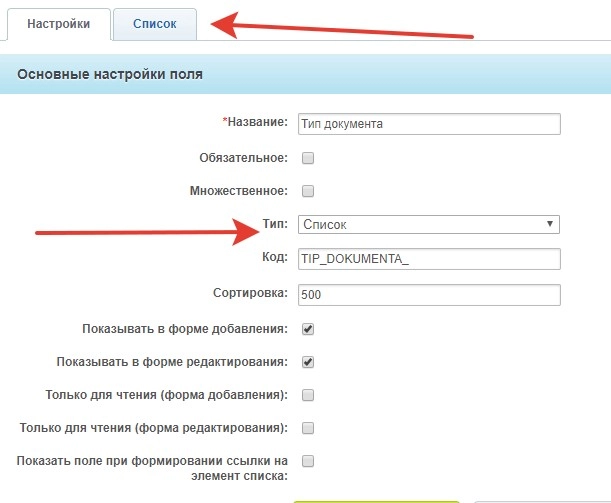Toggle the Обязательное checkbox
The height and width of the screenshot is (503, 611).
click(308, 158)
